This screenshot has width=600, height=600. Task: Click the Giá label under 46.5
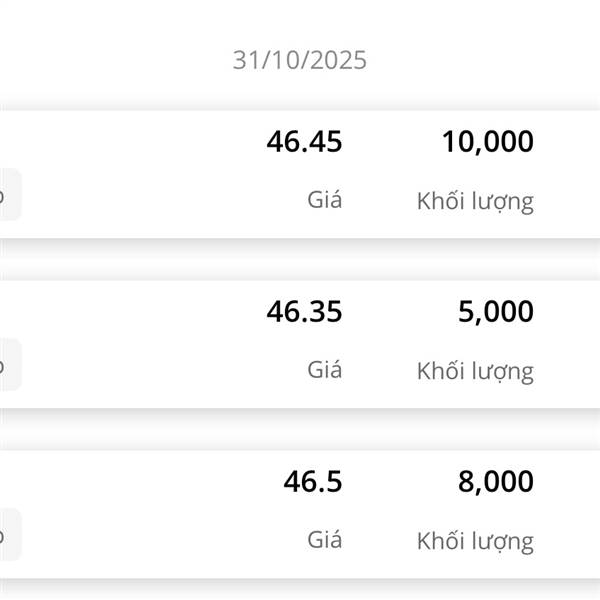tap(324, 540)
